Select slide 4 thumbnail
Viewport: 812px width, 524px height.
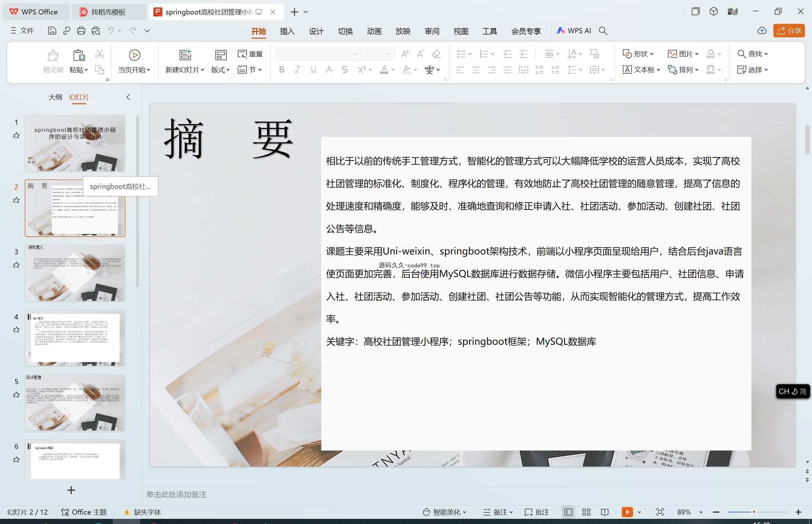75,338
